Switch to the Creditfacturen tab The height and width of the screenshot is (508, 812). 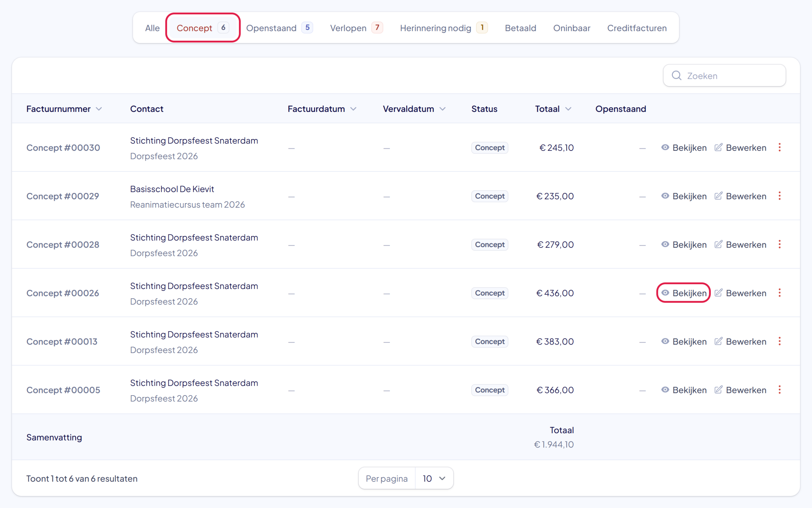coord(637,28)
